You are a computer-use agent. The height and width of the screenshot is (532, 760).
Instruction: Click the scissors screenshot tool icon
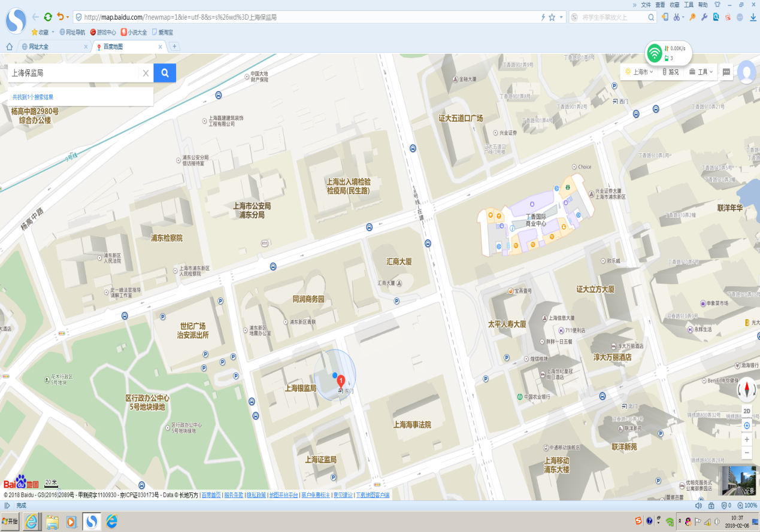[676, 17]
